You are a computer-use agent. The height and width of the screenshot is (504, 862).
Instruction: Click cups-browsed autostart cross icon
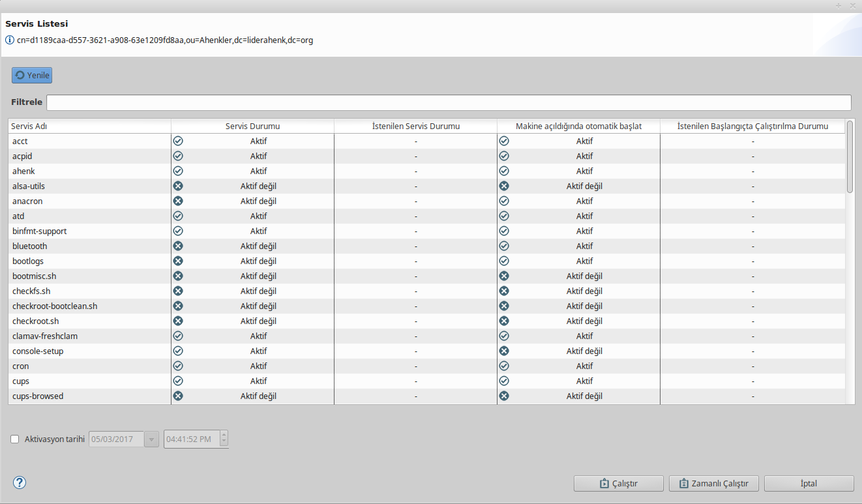[x=504, y=396]
